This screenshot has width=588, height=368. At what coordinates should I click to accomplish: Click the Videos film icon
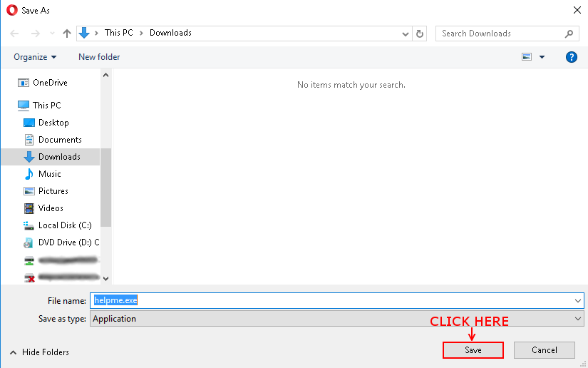29,208
